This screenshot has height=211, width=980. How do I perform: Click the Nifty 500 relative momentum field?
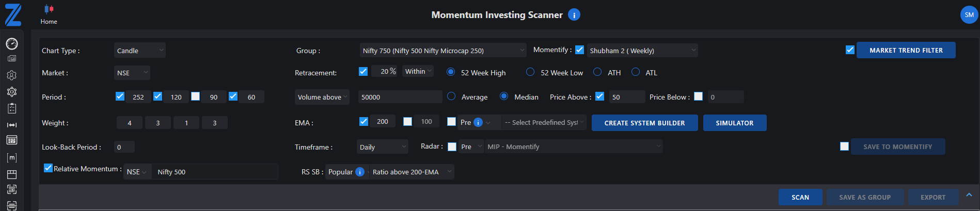pos(216,172)
